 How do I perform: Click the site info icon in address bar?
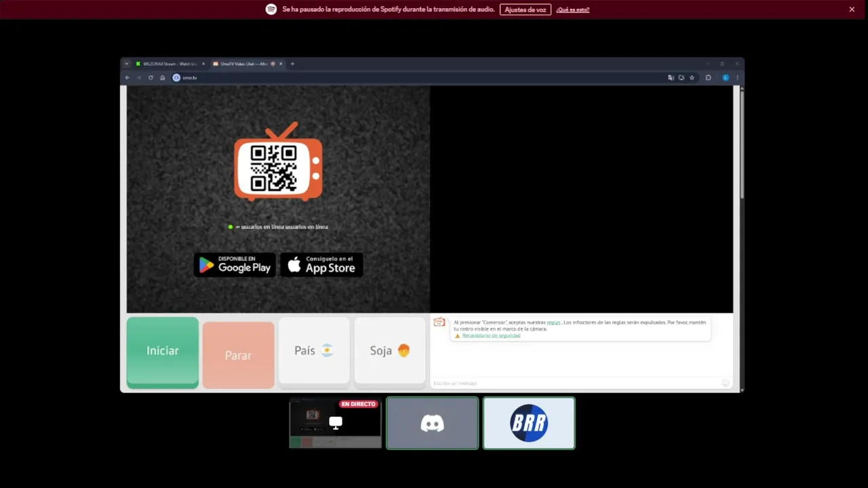176,78
